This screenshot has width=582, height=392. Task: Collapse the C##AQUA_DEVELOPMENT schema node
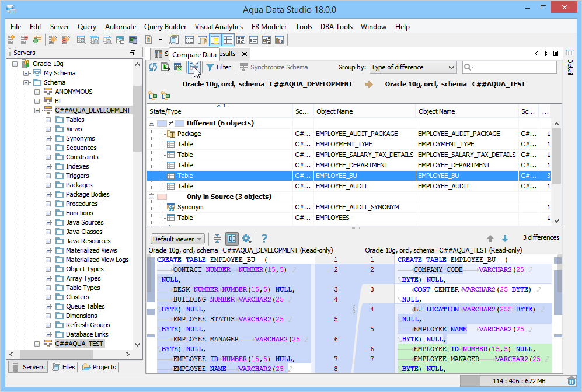point(37,110)
